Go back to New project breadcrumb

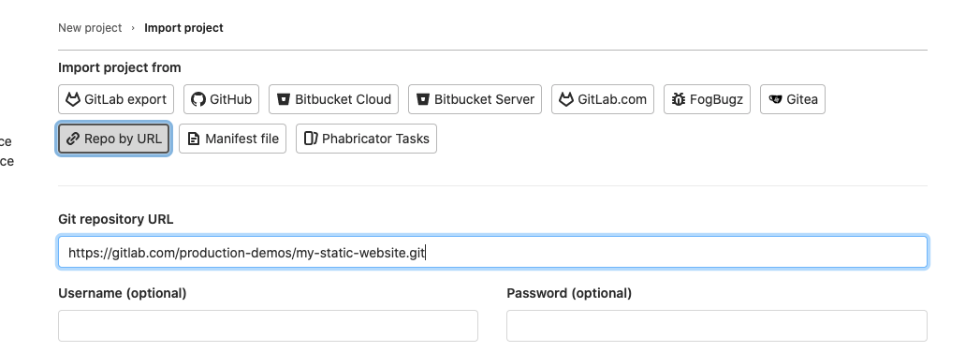[x=90, y=27]
